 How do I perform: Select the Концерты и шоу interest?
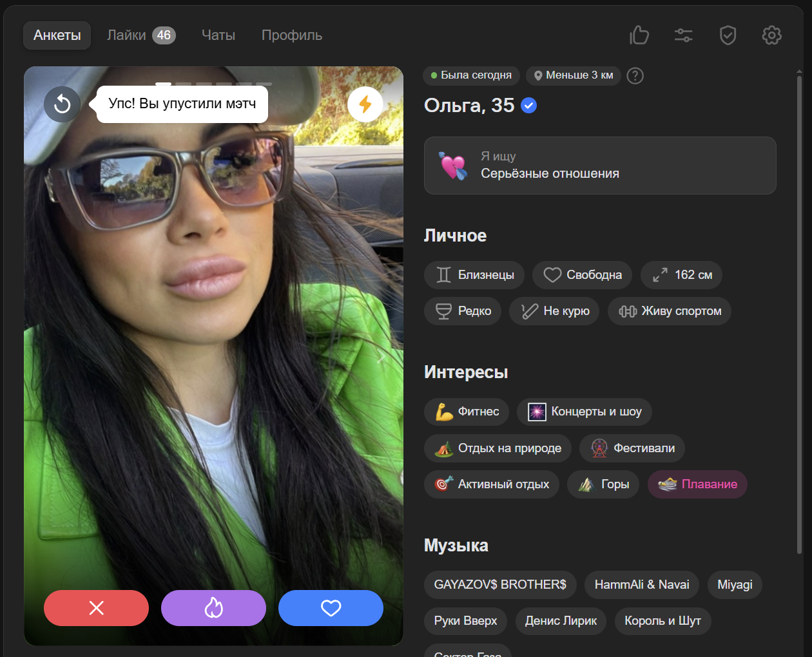(x=585, y=412)
